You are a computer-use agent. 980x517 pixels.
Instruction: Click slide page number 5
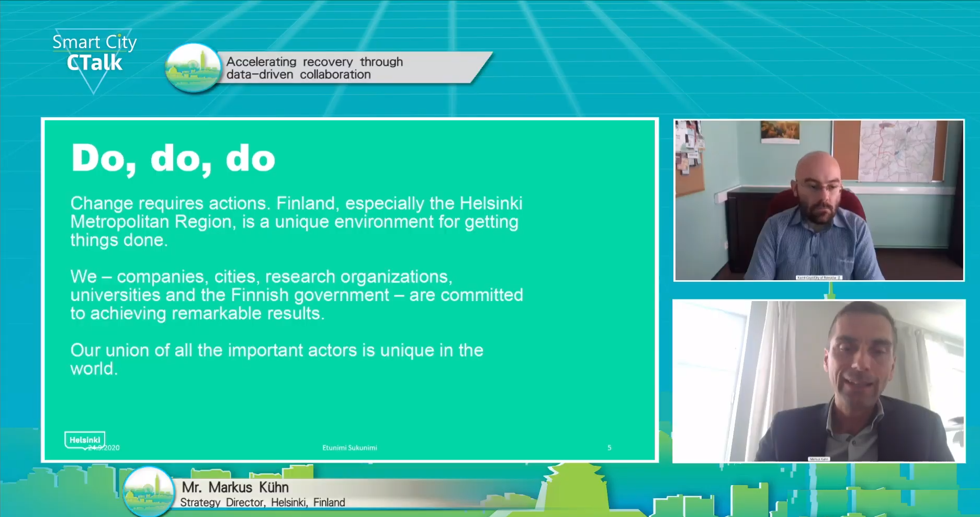pos(609,447)
